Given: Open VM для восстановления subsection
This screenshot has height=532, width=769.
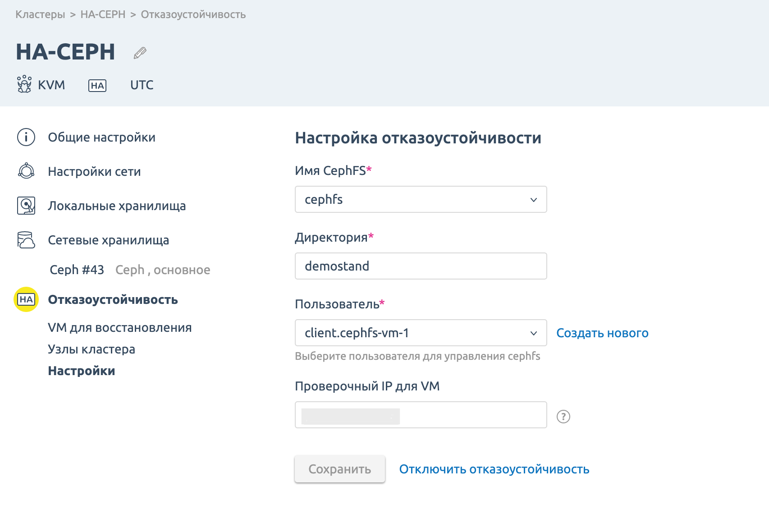Looking at the screenshot, I should coord(120,327).
